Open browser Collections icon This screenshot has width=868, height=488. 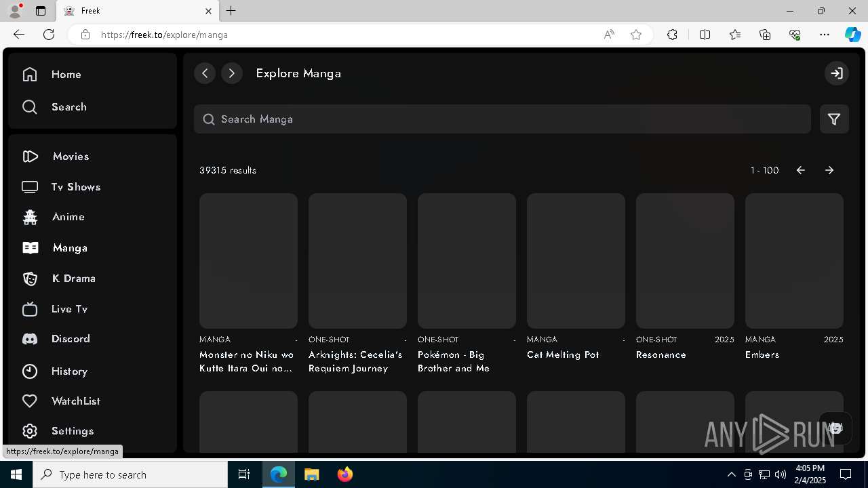tap(765, 35)
